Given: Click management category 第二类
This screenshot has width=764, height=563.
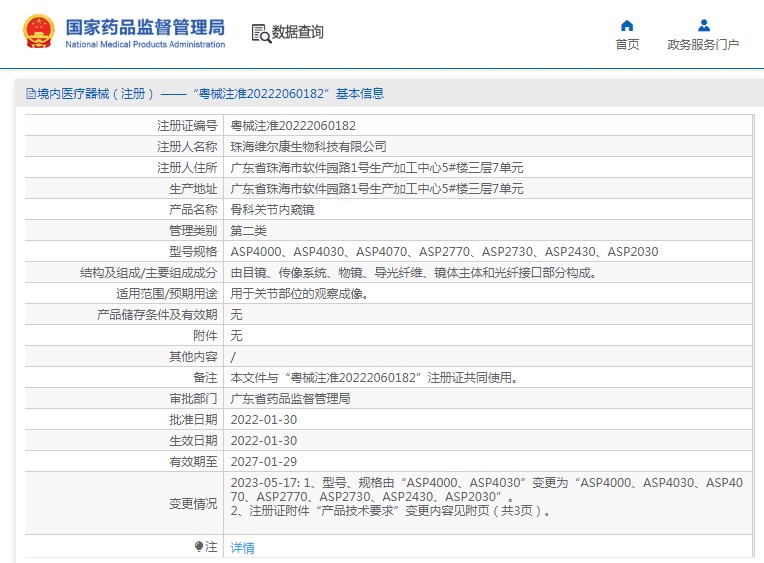Looking at the screenshot, I should tap(248, 231).
